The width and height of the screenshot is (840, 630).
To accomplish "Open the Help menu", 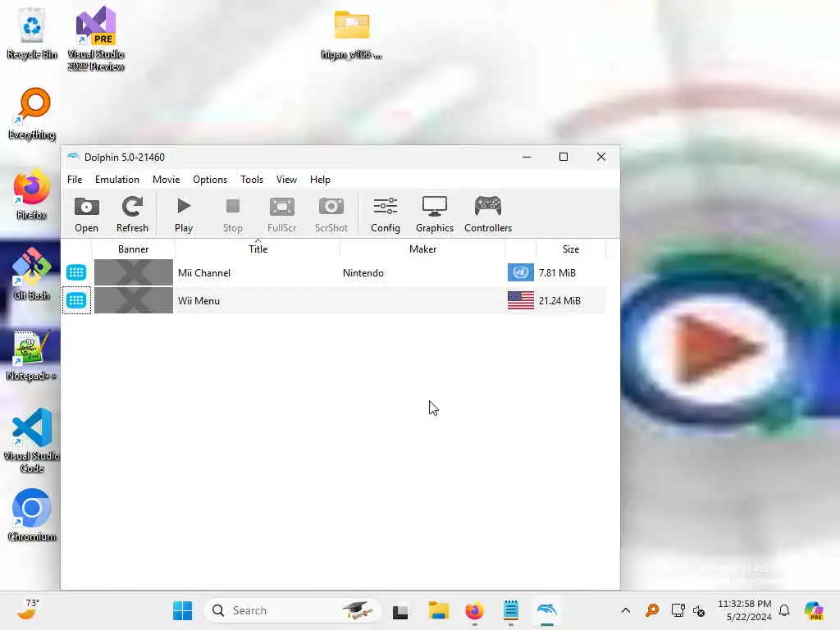I will click(x=321, y=180).
